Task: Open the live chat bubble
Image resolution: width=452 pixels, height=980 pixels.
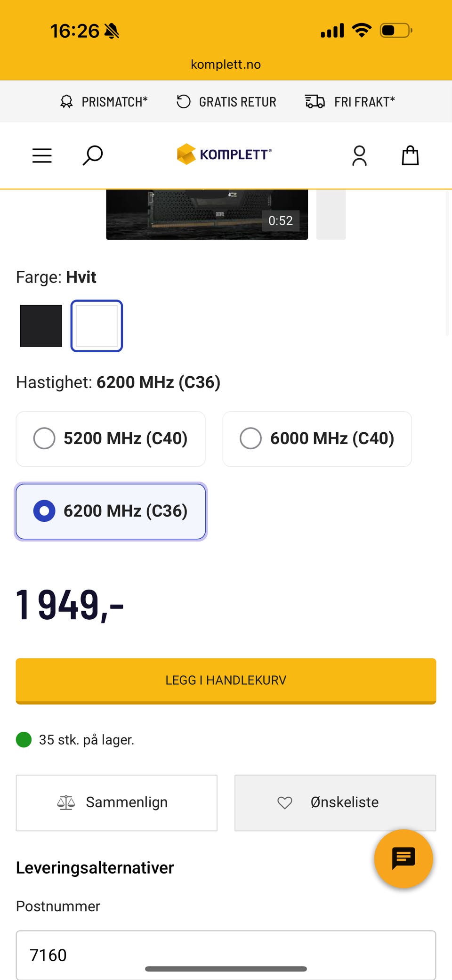Action: (x=403, y=858)
